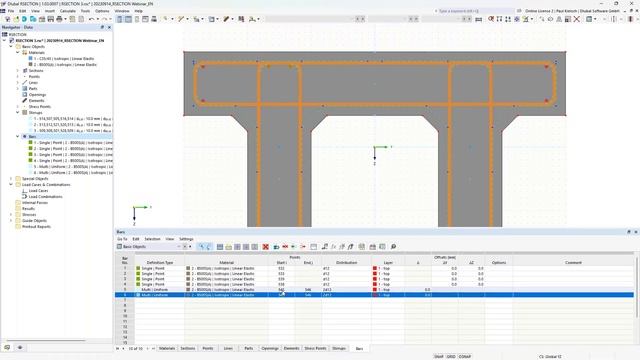Expand the Sections tree node
The image size is (640, 360).
18,71
